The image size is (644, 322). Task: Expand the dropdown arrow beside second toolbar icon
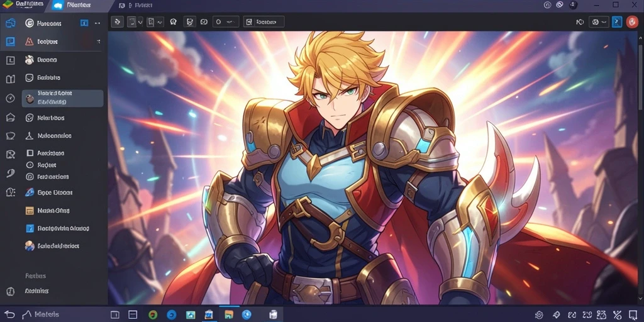[x=140, y=22]
